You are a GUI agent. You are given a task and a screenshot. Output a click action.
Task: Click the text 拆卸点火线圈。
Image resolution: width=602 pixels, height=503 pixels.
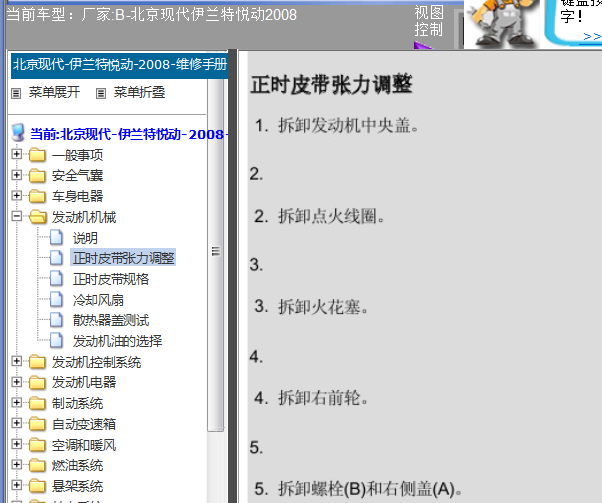[331, 216]
